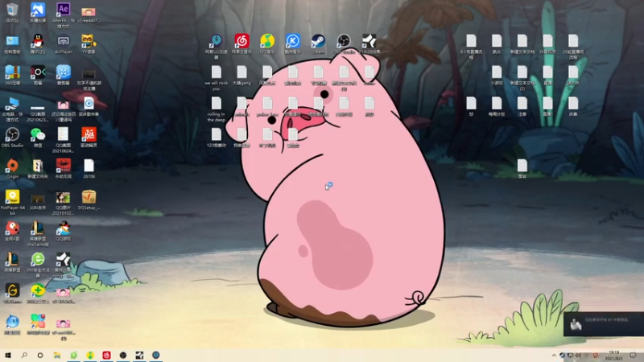Switch to OBS Studio taskbar button

(123, 355)
